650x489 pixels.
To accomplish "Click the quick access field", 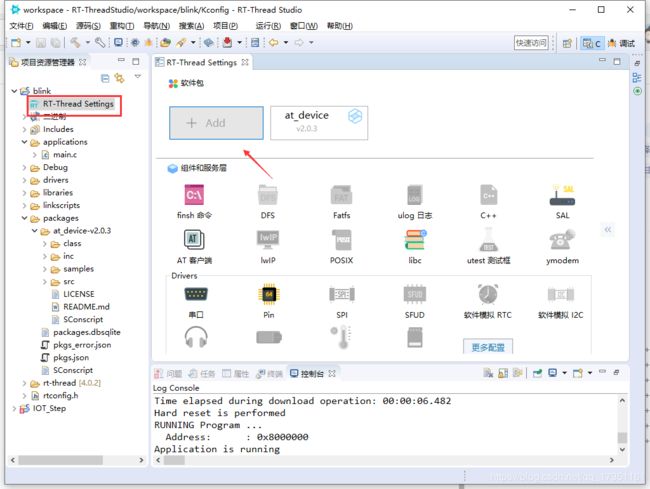I will 531,43.
